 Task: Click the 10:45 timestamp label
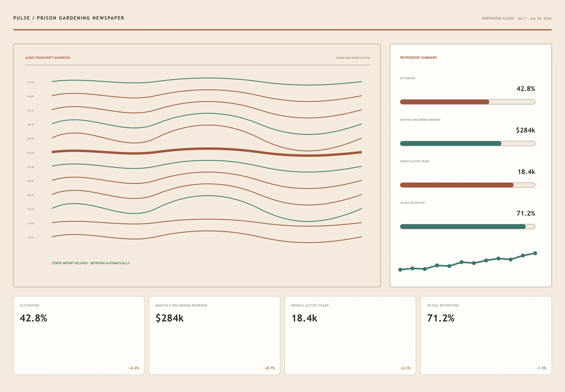31,209
